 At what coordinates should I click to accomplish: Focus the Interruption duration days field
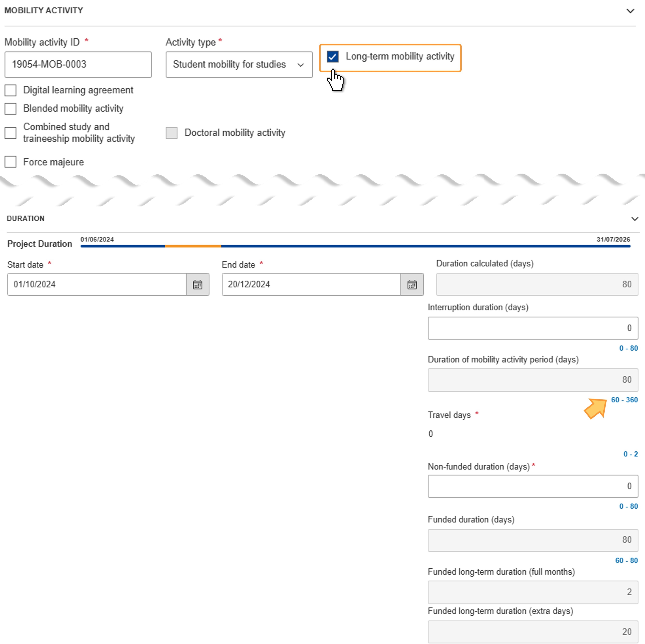[533, 328]
